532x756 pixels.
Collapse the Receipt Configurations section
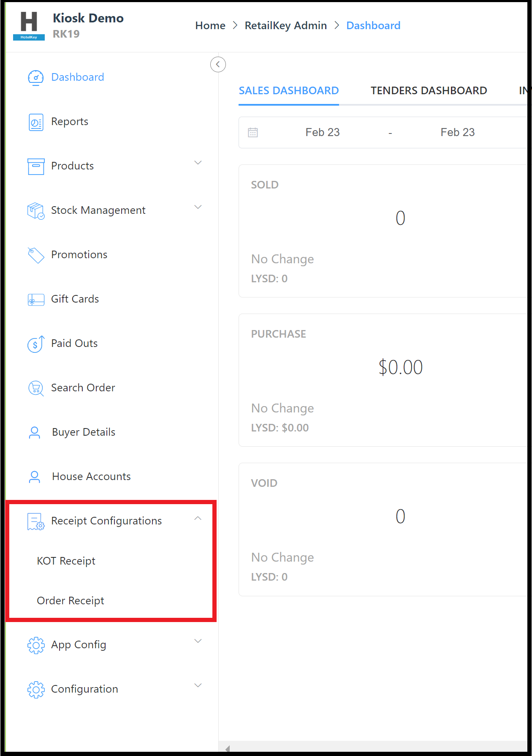[198, 518]
